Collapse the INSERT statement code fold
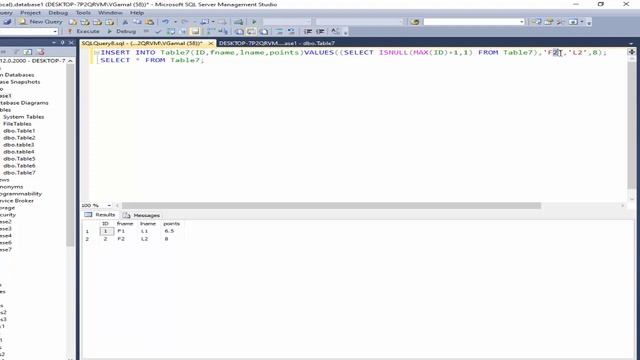The image size is (640, 360). point(96,53)
